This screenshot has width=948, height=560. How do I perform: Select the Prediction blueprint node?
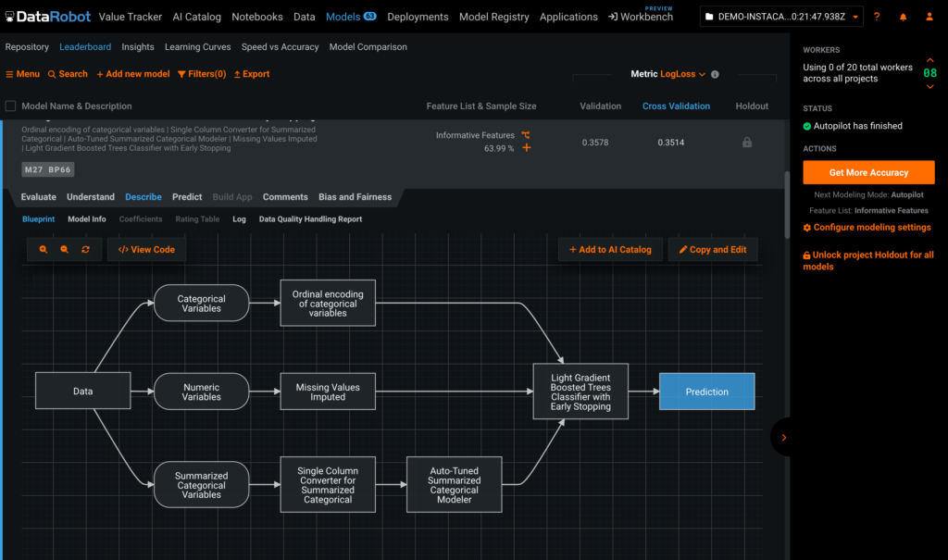706,392
